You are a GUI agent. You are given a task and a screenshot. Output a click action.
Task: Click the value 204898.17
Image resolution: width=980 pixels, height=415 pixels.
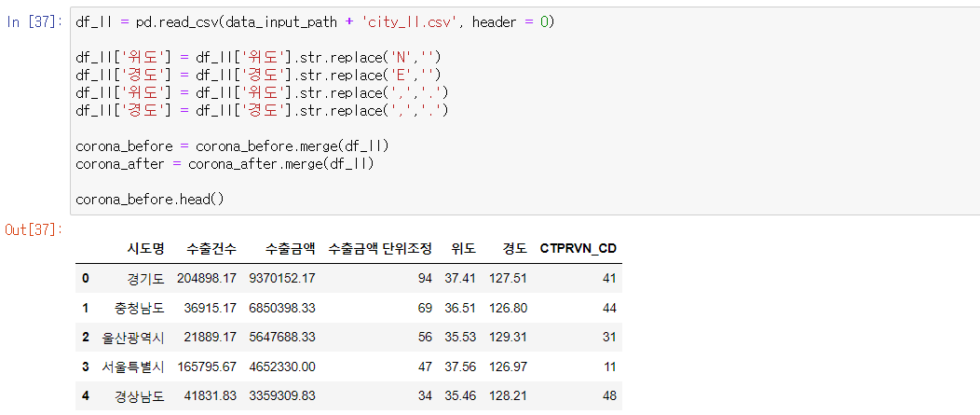tap(207, 279)
